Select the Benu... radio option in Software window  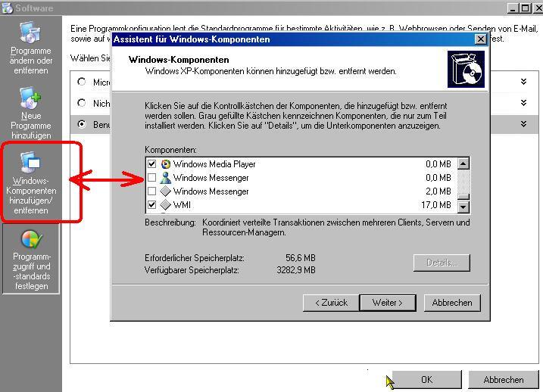coord(82,124)
